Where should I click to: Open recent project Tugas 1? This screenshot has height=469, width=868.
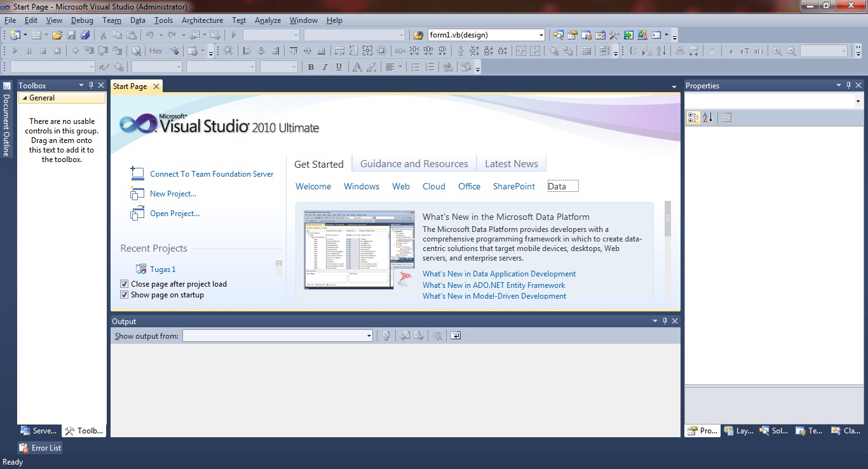tap(163, 269)
